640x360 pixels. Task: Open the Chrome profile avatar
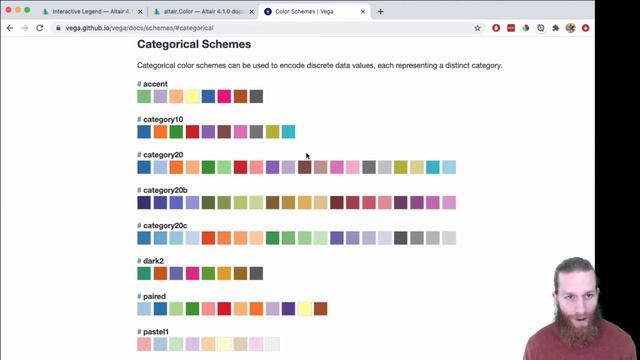[571, 28]
